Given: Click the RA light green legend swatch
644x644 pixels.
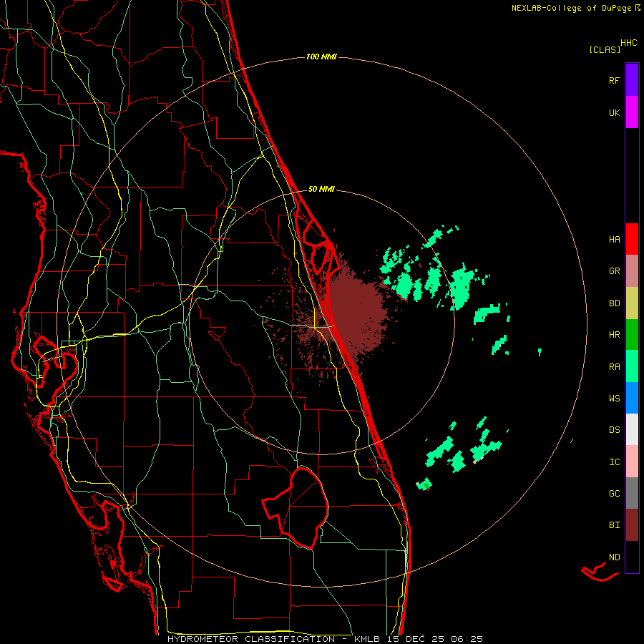Looking at the screenshot, I should click(632, 366).
